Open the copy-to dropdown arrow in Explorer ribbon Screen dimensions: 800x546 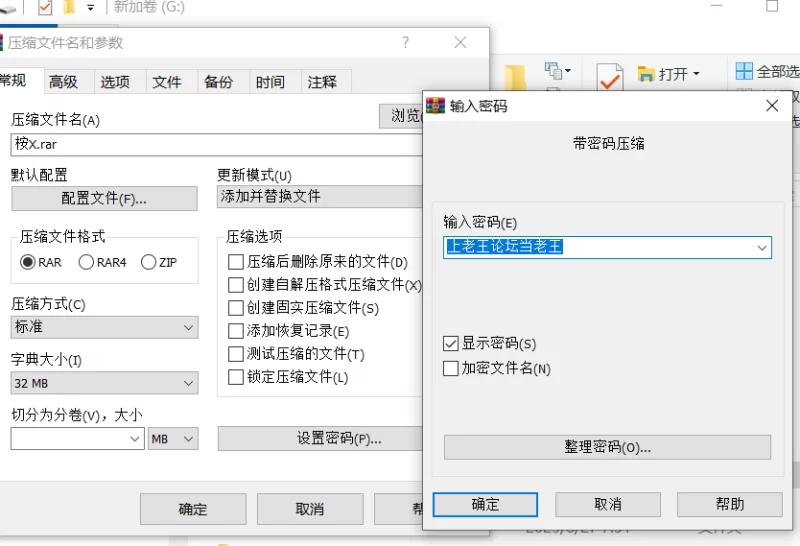568,70
